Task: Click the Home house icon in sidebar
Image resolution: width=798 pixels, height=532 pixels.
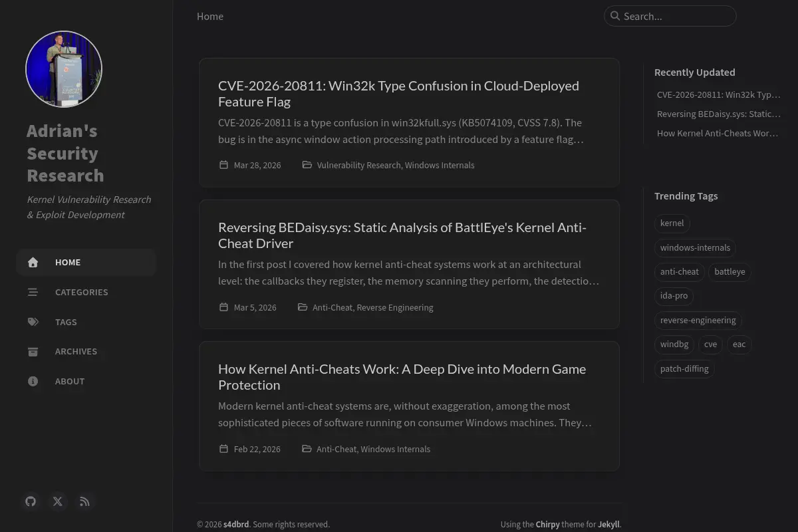Action: (33, 263)
